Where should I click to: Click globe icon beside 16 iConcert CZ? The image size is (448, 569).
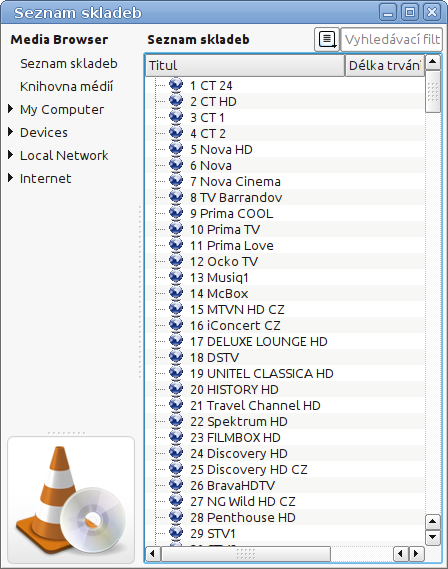click(176, 324)
